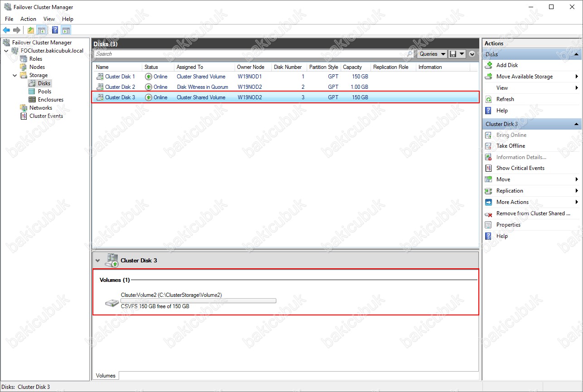Screen dimensions: 583x392
Task: Expand the More Actions submenu
Action: [577, 202]
